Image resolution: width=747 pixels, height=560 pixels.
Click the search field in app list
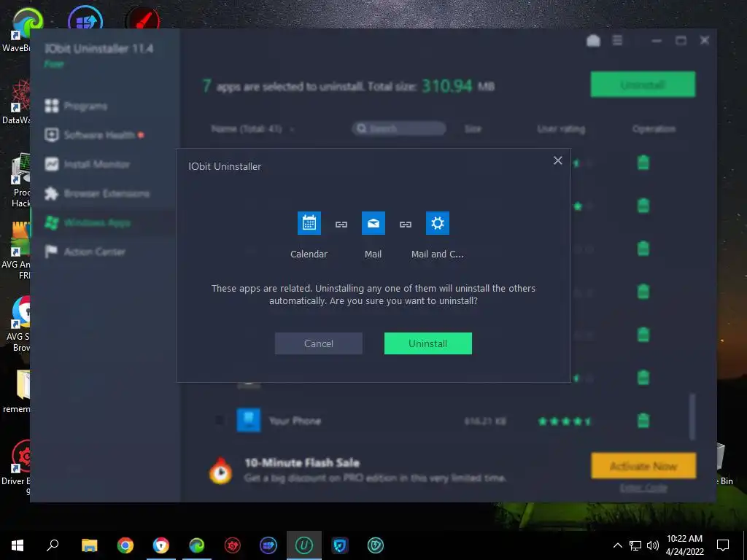pos(399,128)
